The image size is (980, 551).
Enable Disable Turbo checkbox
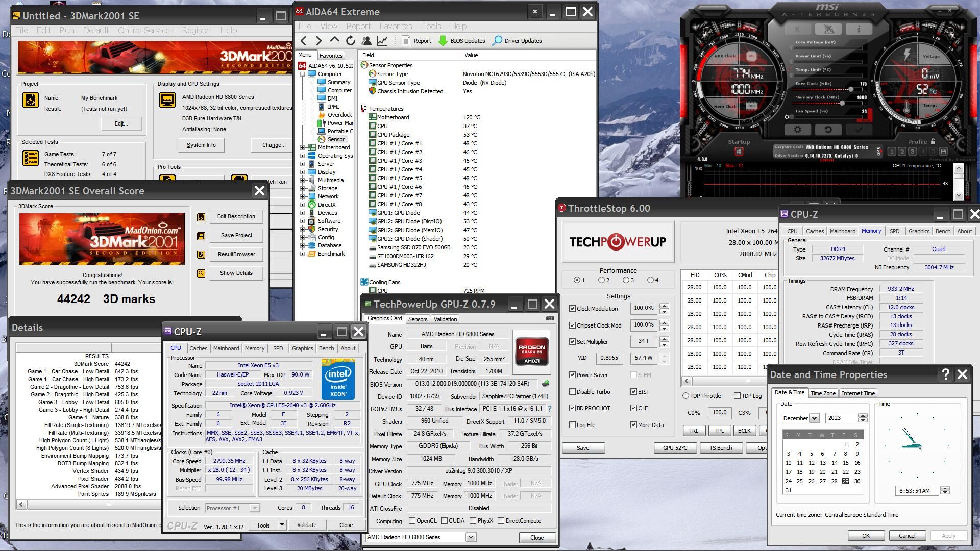pos(572,392)
